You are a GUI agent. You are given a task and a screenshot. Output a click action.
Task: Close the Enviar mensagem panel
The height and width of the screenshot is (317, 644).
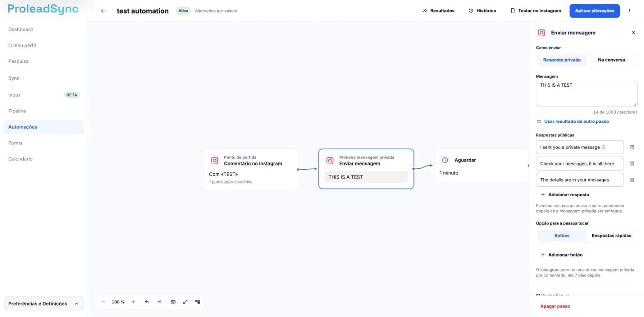pos(633,32)
